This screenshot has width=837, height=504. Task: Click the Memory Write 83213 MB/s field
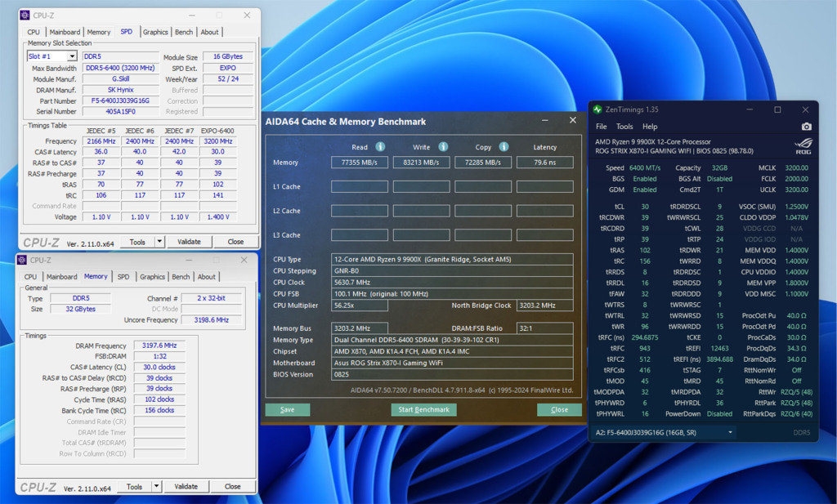(x=421, y=162)
